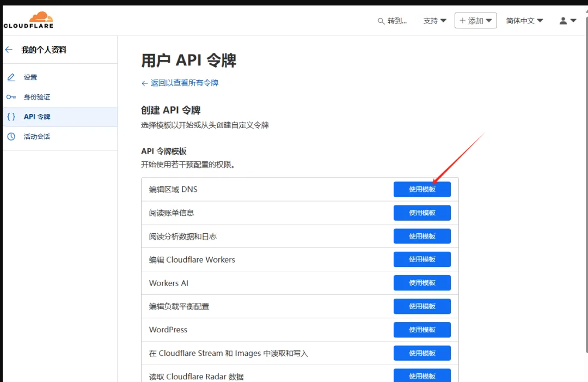This screenshot has height=382, width=588.
Task: Click 返回以查看所有令牌 link
Action: pos(180,83)
